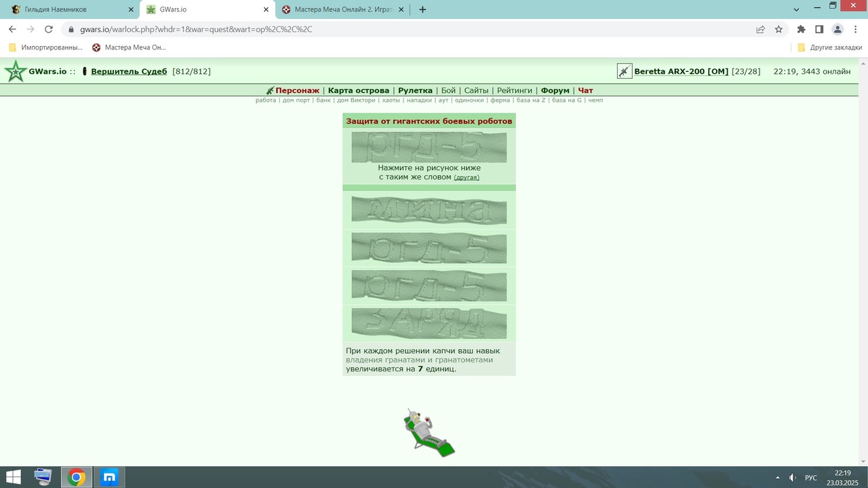This screenshot has width=868, height=488.
Task: Click the работа submenu link
Action: (x=266, y=100)
